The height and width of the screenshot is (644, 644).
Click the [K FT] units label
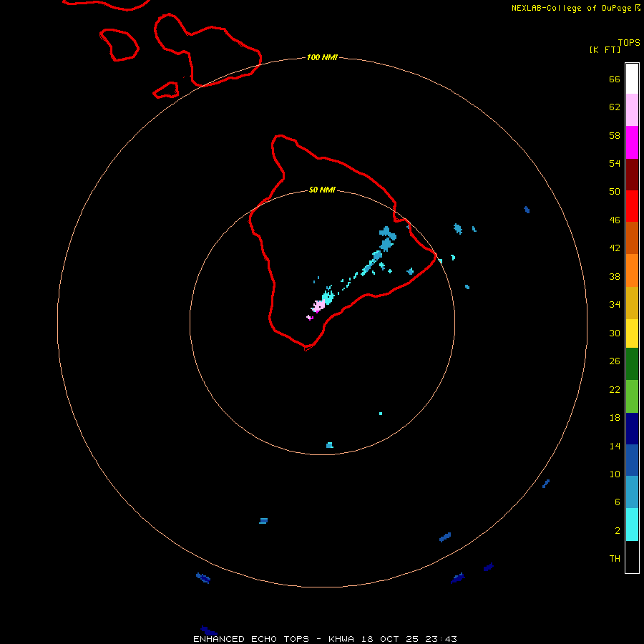tap(605, 49)
